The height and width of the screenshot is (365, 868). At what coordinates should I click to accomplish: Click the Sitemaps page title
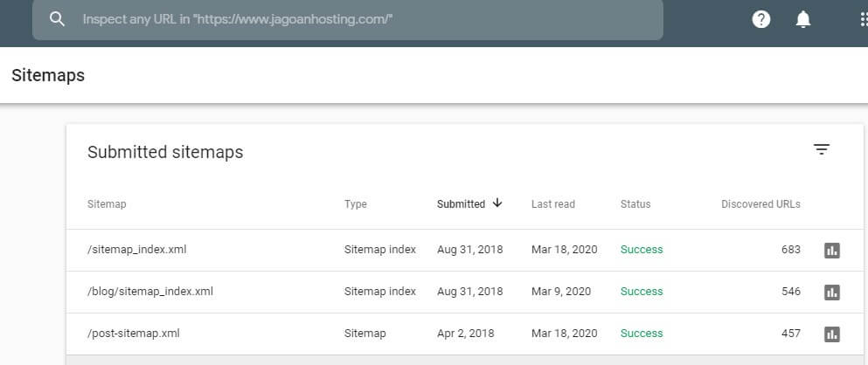point(48,75)
